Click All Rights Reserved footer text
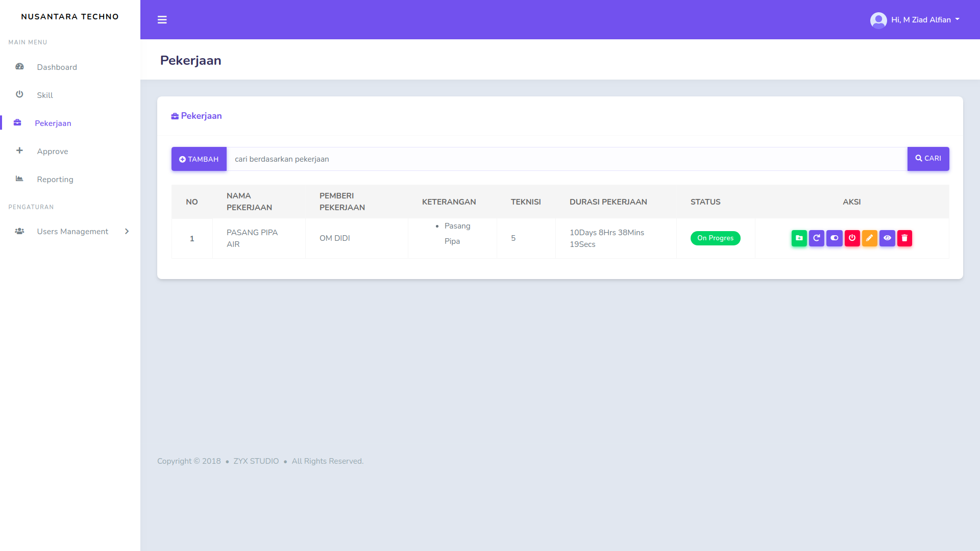This screenshot has width=980, height=551. coord(327,461)
